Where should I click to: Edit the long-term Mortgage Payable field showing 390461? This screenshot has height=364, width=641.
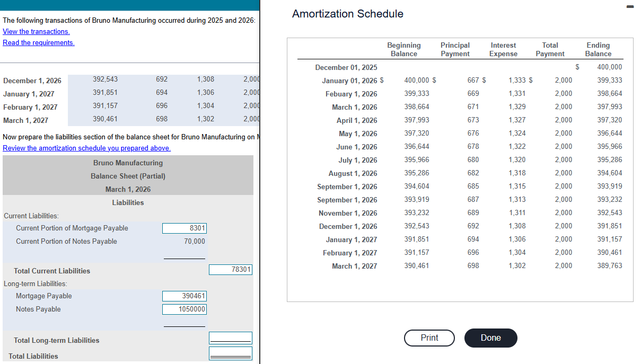(x=185, y=296)
